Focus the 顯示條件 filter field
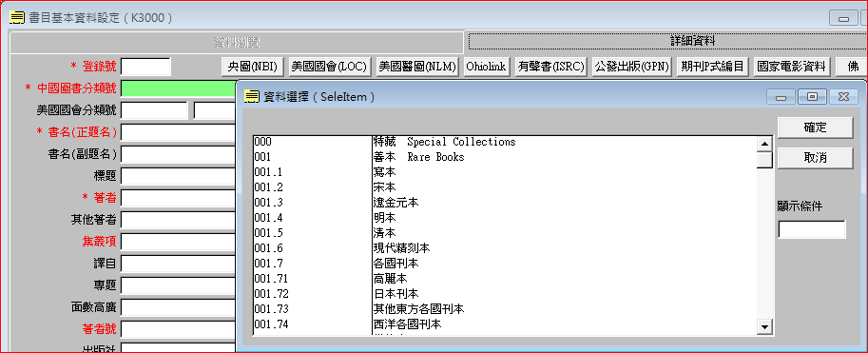The height and width of the screenshot is (353, 868). pyautogui.click(x=812, y=229)
